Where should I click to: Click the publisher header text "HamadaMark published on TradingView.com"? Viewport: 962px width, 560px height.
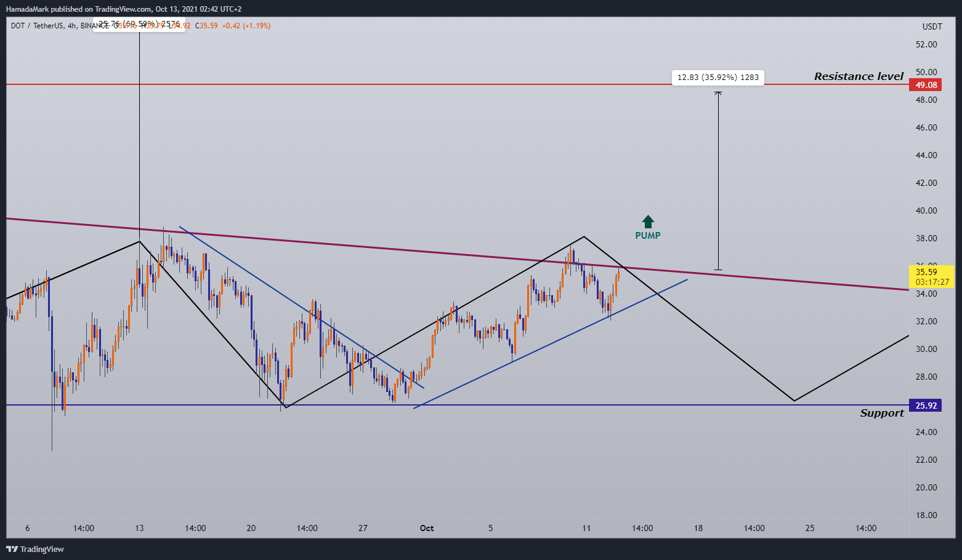79,9
